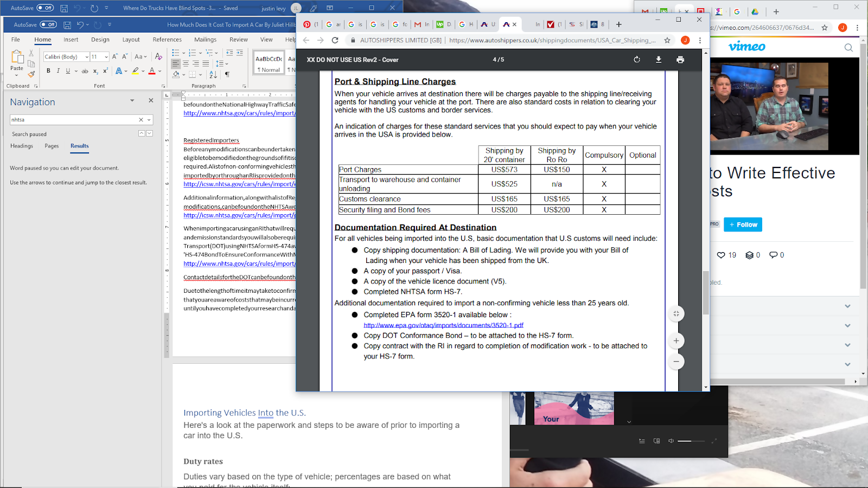Open the Mailings ribbon tab
The image size is (868, 488).
[x=206, y=40]
